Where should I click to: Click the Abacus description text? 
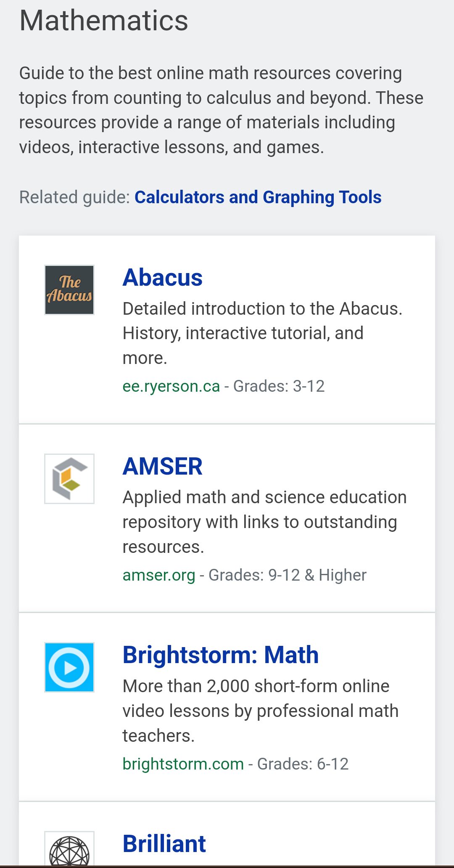pyautogui.click(x=262, y=333)
